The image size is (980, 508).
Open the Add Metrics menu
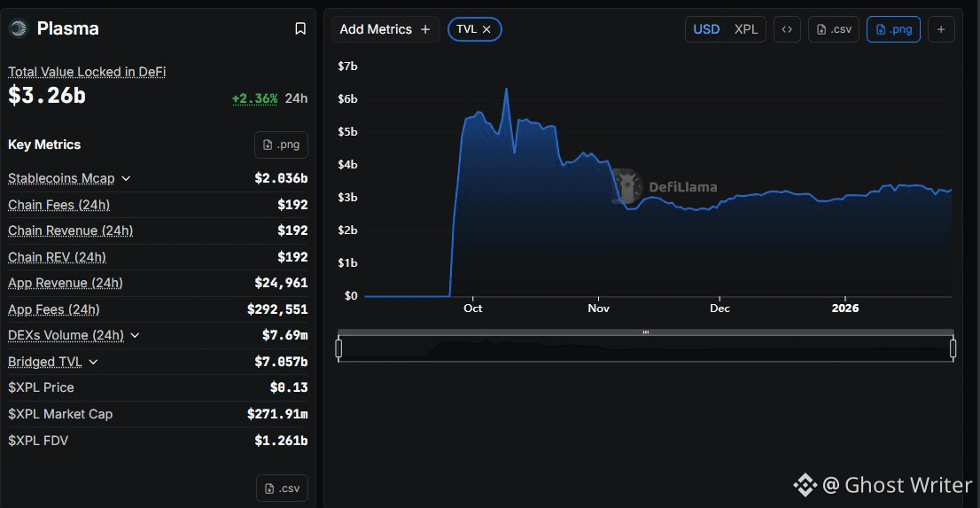(385, 29)
